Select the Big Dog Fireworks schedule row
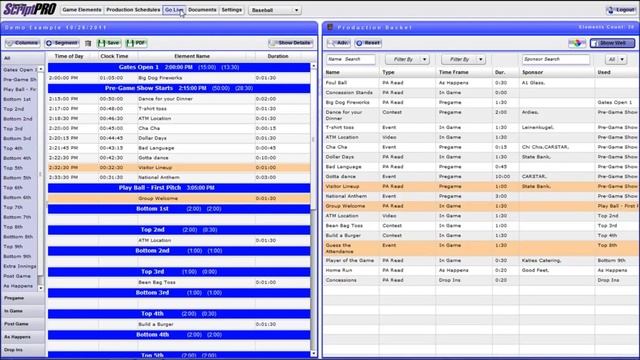 tap(179, 78)
